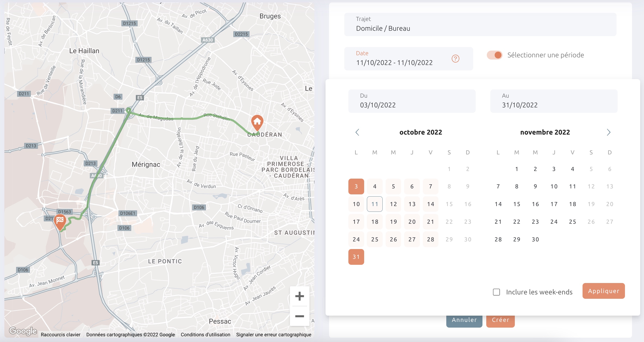Choose November 18 in the calendar

click(572, 204)
